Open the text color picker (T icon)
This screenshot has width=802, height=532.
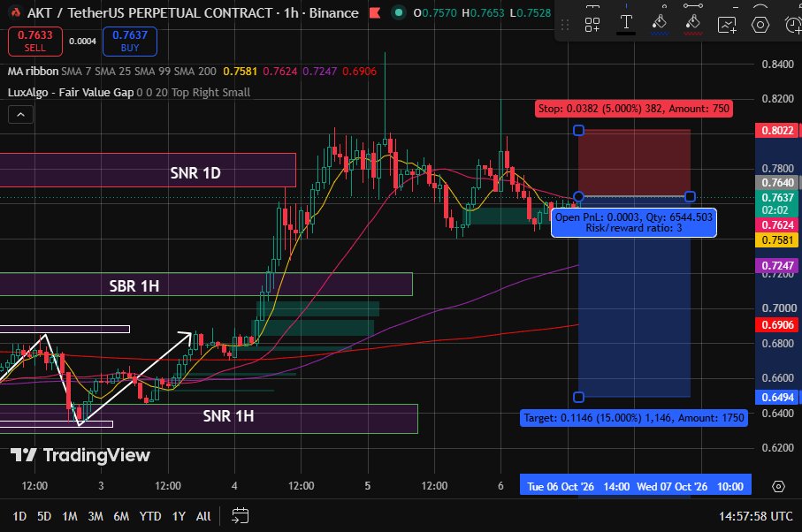point(626,24)
